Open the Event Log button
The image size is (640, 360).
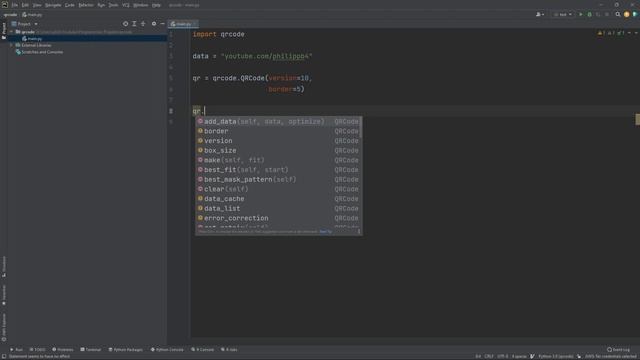[619, 350]
